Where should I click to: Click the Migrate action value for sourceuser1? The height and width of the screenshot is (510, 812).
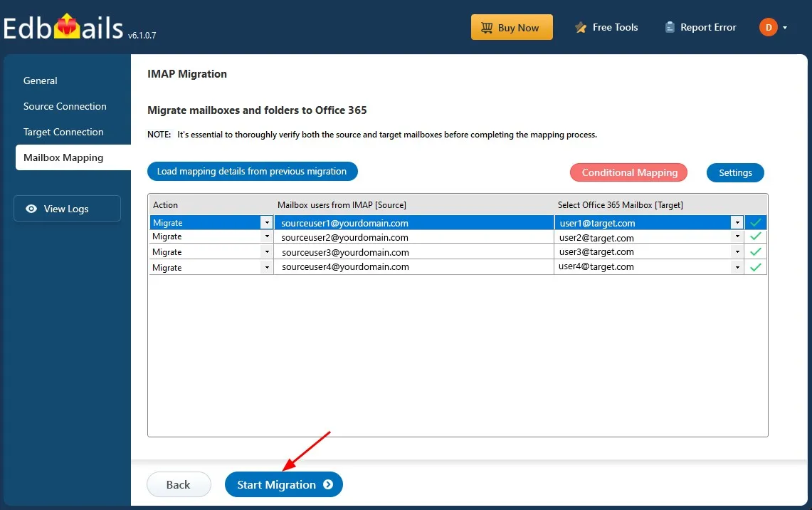[168, 222]
